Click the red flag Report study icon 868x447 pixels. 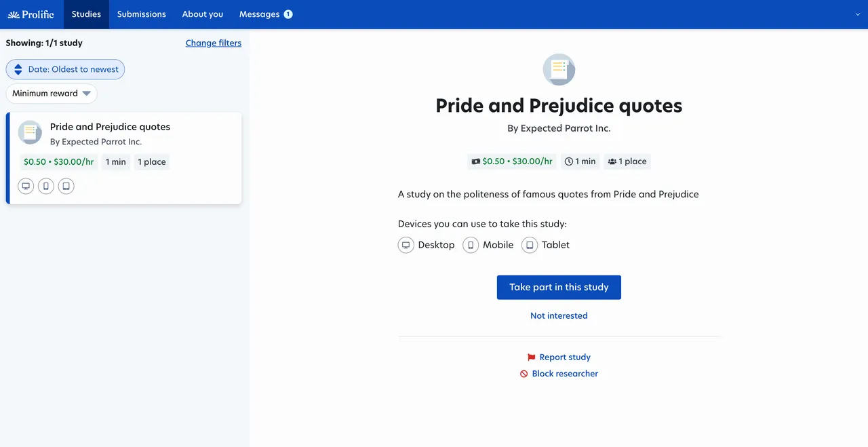pos(532,357)
